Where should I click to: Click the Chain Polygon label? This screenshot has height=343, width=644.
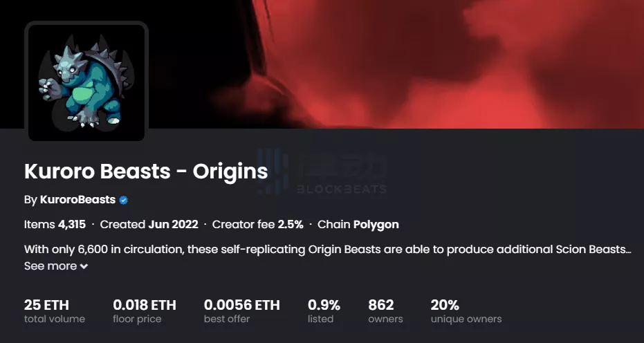pos(358,225)
